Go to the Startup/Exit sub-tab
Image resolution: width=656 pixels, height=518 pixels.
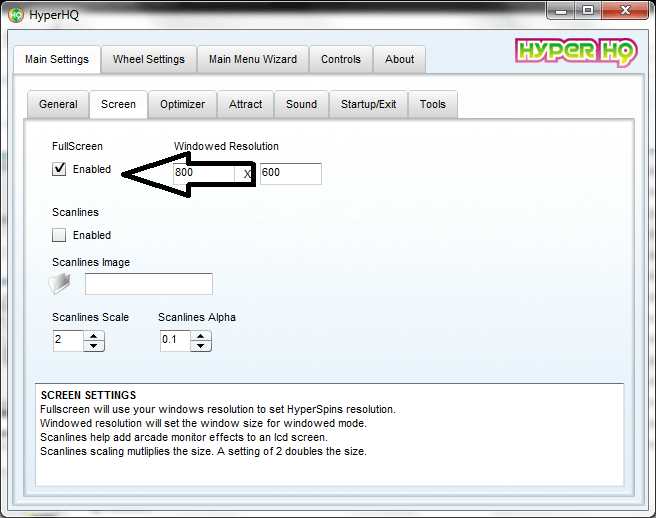(x=369, y=104)
